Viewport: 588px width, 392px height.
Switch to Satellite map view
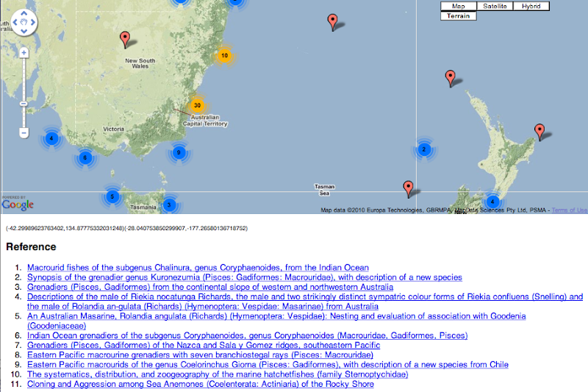tap(495, 6)
